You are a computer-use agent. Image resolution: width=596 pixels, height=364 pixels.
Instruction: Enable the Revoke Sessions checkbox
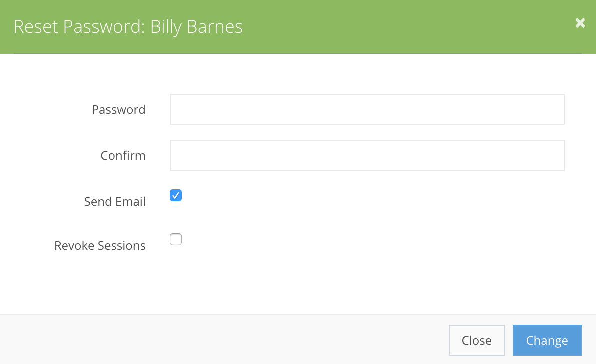click(175, 239)
